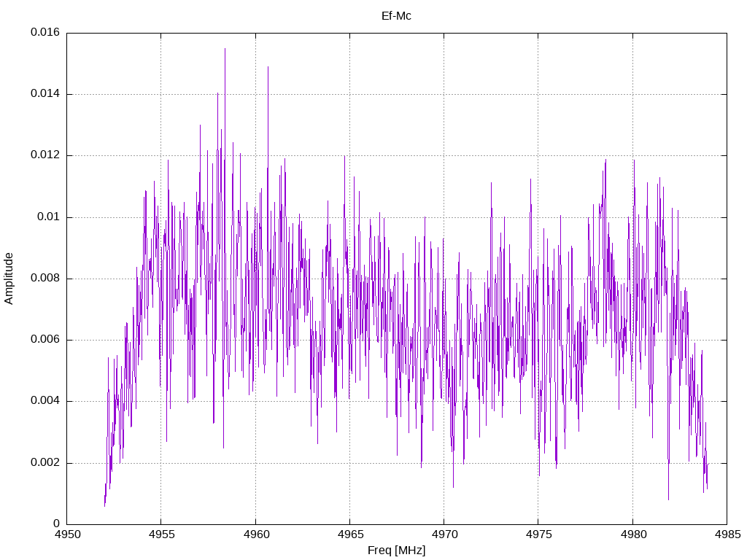
Task: Click y-axis tick label 0.006
Action: click(x=45, y=340)
